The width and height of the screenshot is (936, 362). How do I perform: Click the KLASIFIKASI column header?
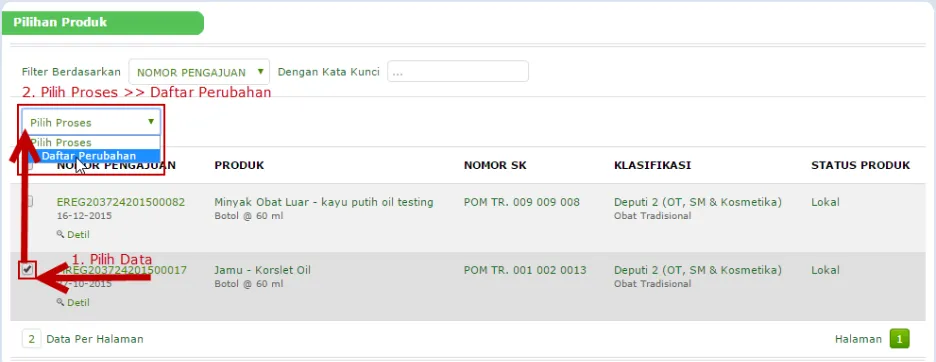(652, 165)
